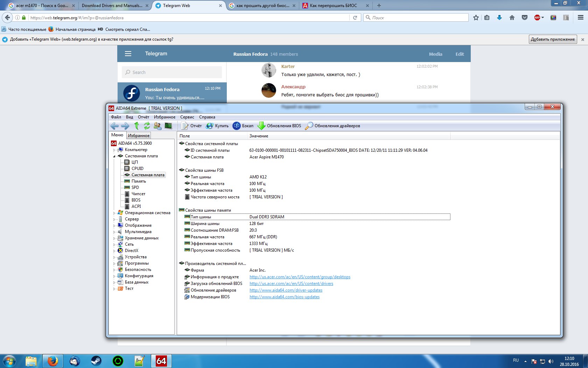Expand the Мультимедиа tree node
The image size is (588, 368).
tap(114, 232)
